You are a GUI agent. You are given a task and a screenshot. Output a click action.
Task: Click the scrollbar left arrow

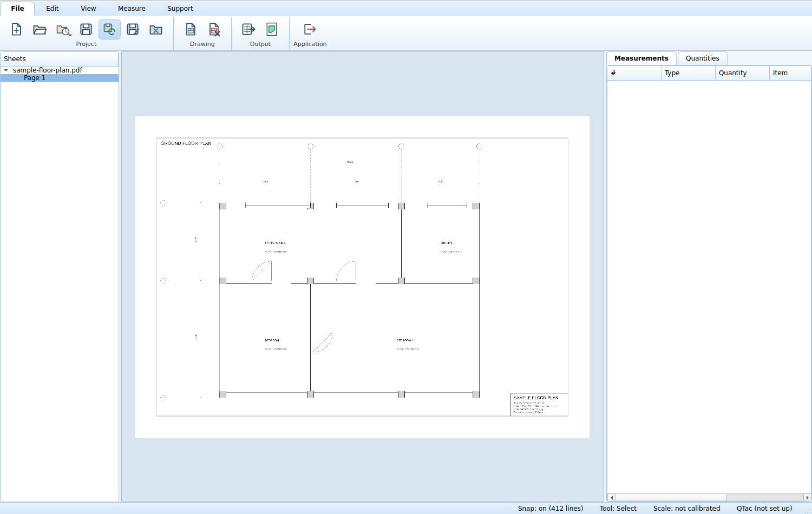(x=612, y=497)
